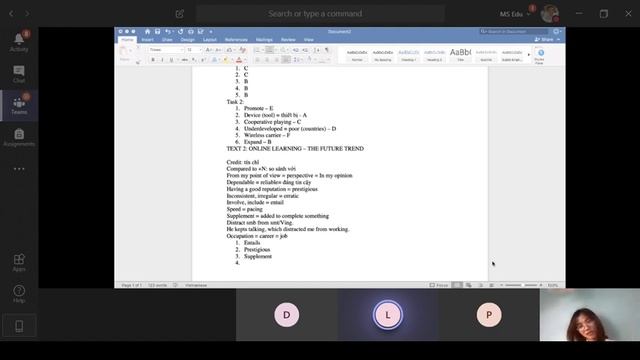Apply the Normal style
Viewport: 640px width, 360px height.
point(357,56)
